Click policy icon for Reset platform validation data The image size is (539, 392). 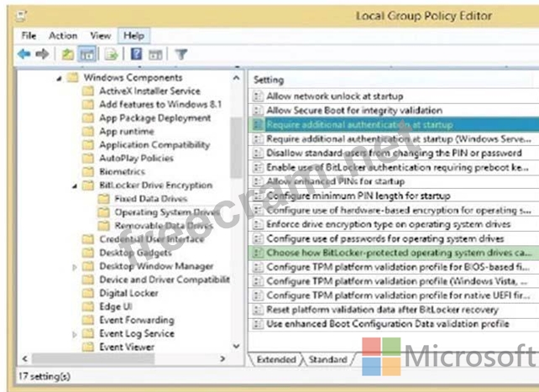point(258,310)
